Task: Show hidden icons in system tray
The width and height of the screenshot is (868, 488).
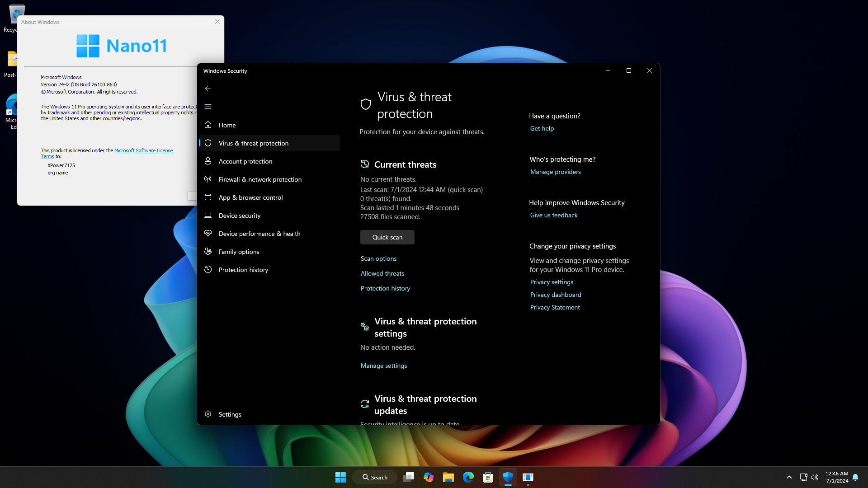Action: [x=789, y=477]
